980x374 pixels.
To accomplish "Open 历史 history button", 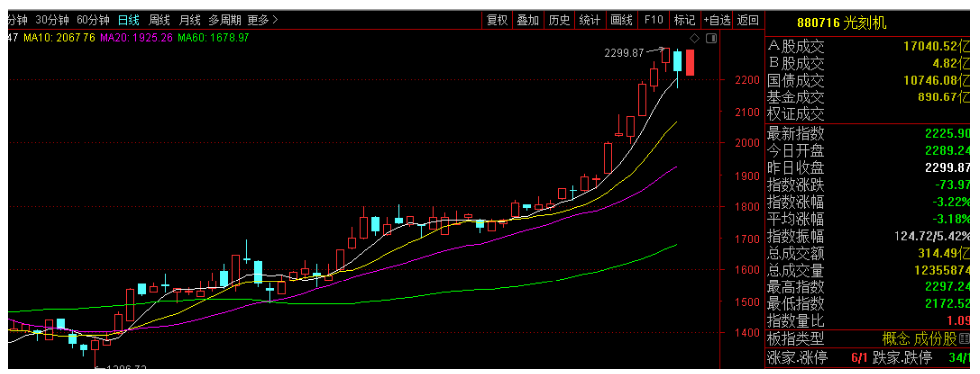I will click(x=559, y=20).
